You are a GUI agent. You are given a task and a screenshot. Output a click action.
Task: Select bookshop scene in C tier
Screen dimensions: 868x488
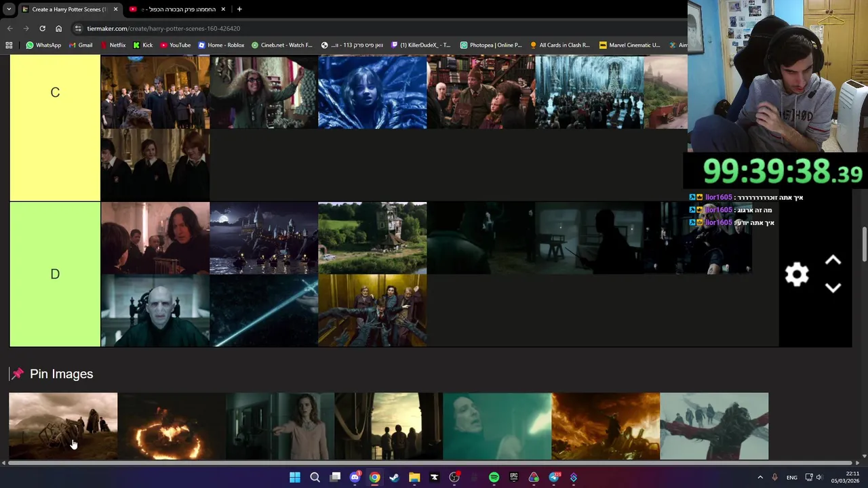click(x=481, y=92)
